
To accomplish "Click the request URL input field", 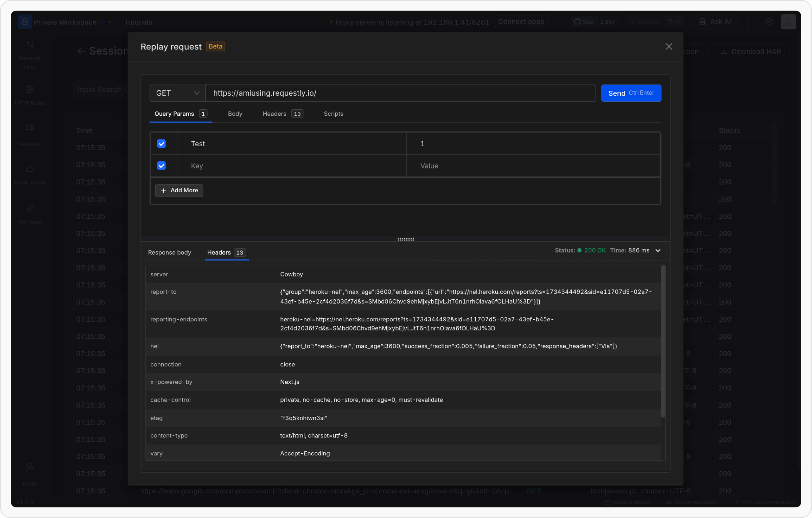I will point(400,93).
